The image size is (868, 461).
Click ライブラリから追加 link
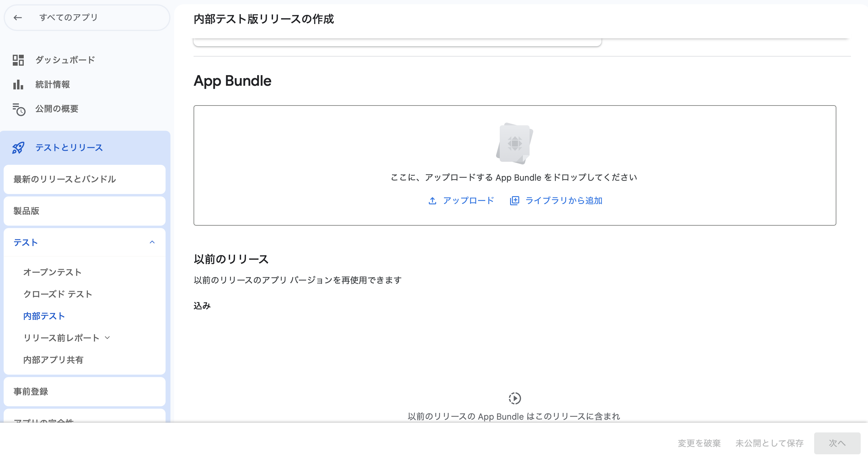pos(563,201)
